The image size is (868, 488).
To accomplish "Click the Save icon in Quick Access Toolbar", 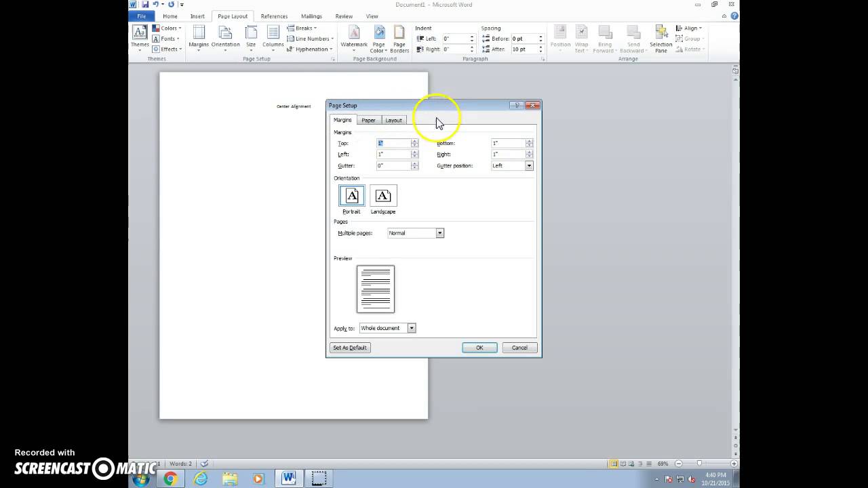I will 144,5.
